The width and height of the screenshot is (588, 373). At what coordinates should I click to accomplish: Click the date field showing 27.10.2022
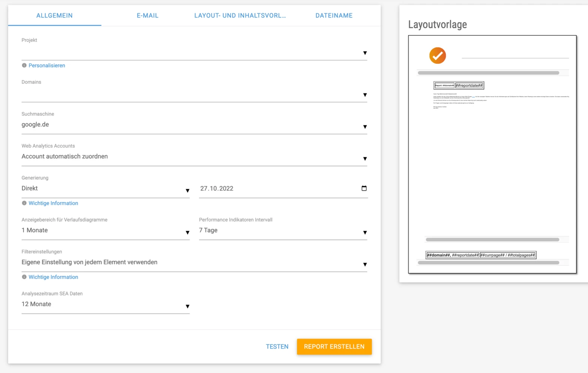click(x=277, y=189)
